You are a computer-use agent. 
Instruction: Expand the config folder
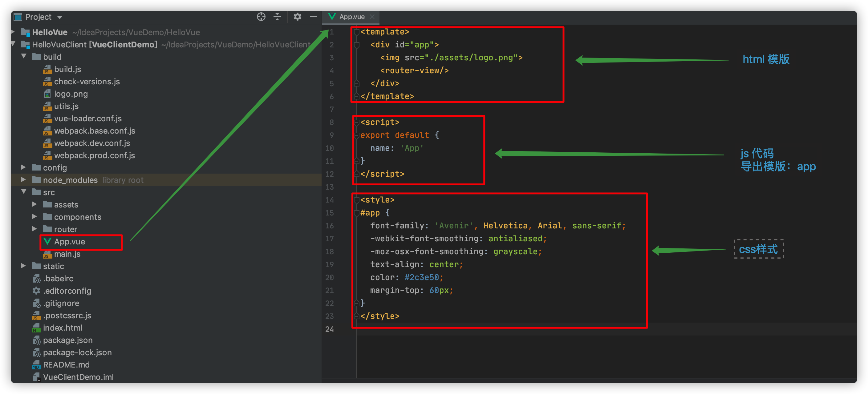pyautogui.click(x=23, y=167)
